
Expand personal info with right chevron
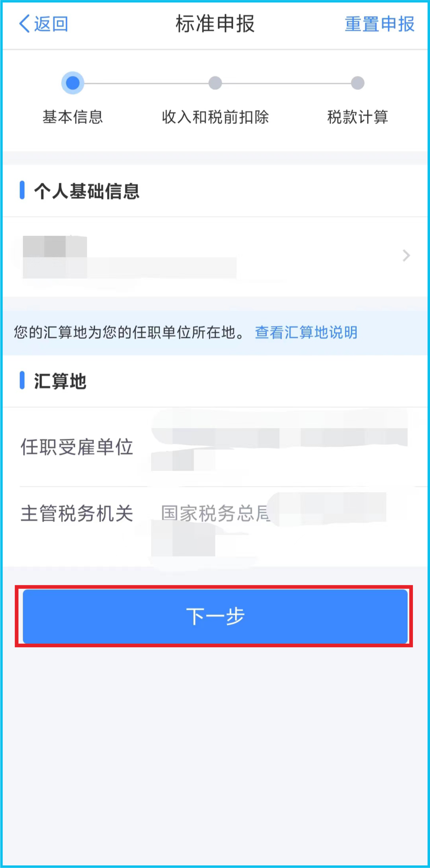point(406,256)
